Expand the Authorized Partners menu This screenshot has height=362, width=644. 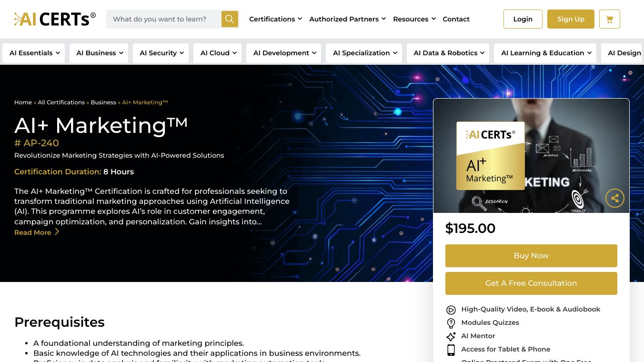point(348,19)
